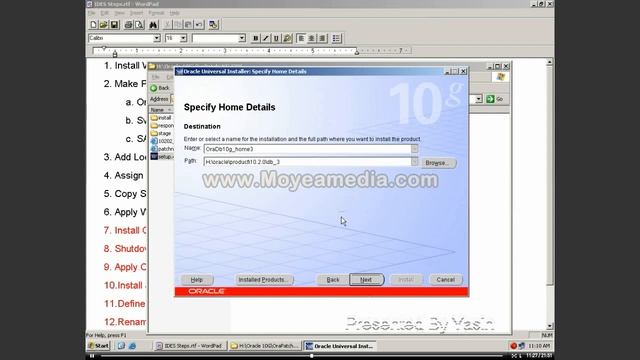Click the installer Help button

pyautogui.click(x=197, y=280)
